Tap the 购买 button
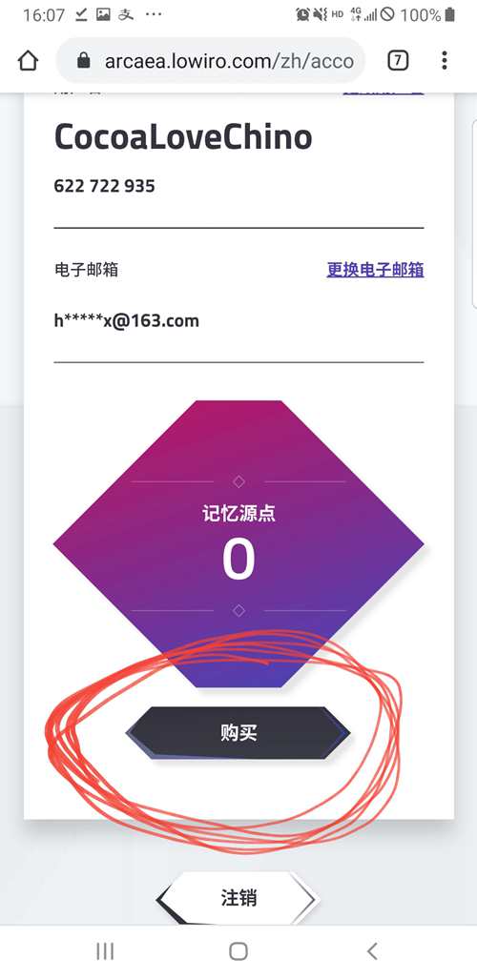 coord(238,732)
